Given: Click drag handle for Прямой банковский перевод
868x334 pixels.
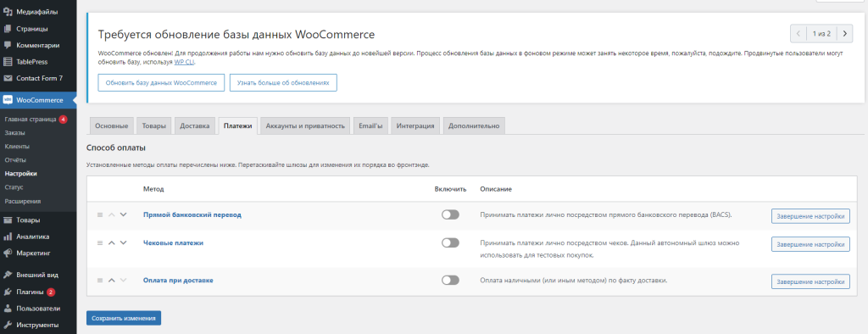Looking at the screenshot, I should [100, 215].
